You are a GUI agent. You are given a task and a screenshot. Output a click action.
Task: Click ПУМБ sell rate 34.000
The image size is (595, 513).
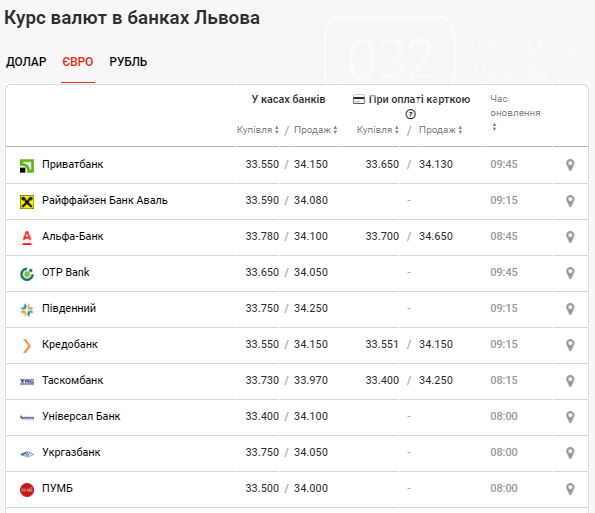(x=311, y=489)
